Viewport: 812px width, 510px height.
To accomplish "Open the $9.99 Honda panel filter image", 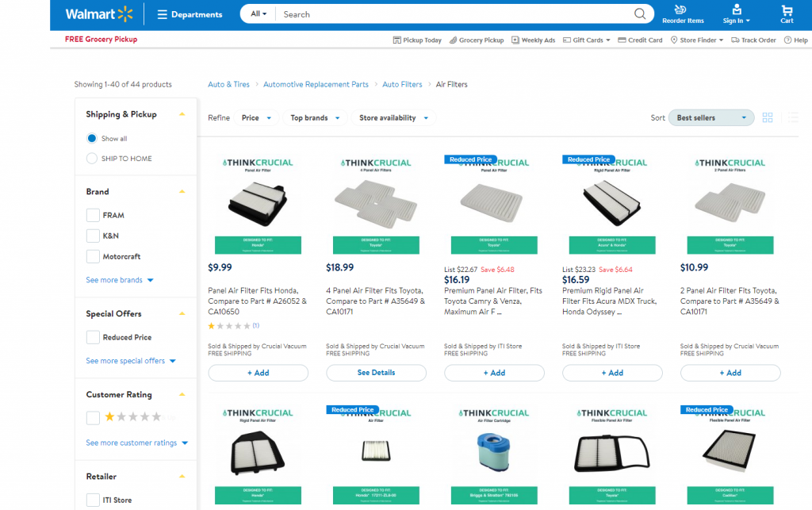I will 258,205.
